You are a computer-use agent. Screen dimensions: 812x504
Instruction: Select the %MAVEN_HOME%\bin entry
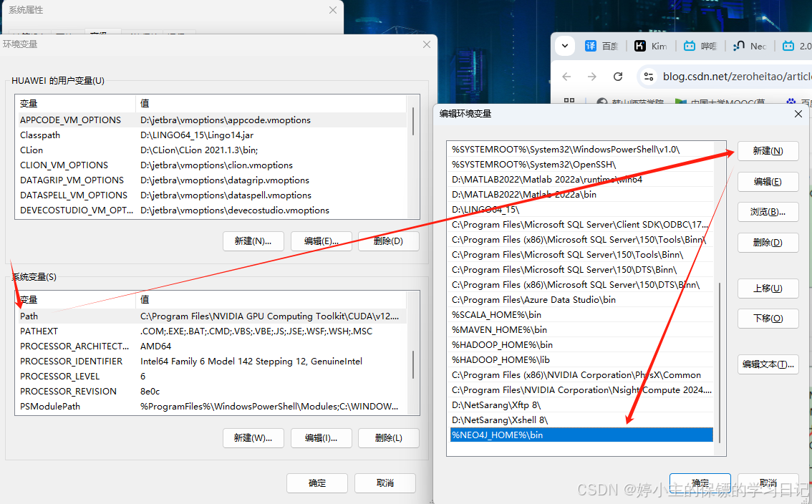tap(581, 329)
